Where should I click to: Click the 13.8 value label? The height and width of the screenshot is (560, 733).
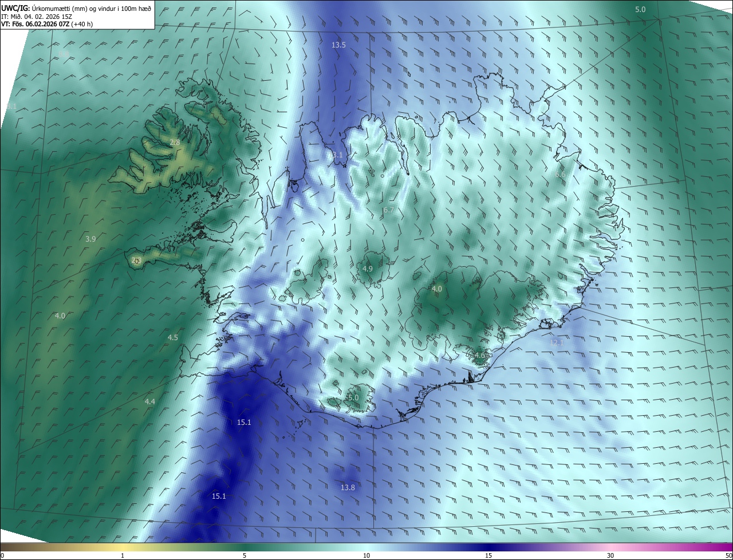click(348, 487)
